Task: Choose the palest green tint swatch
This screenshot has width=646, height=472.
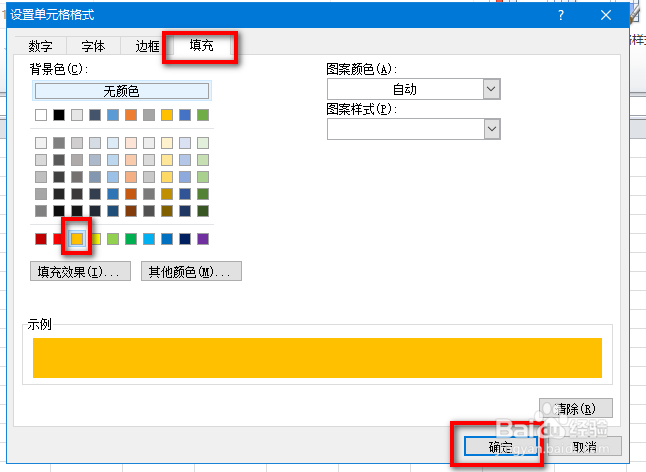Action: click(x=203, y=143)
